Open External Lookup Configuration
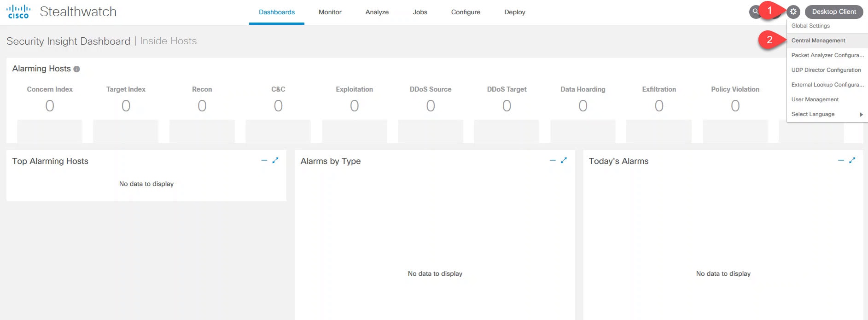 click(827, 85)
